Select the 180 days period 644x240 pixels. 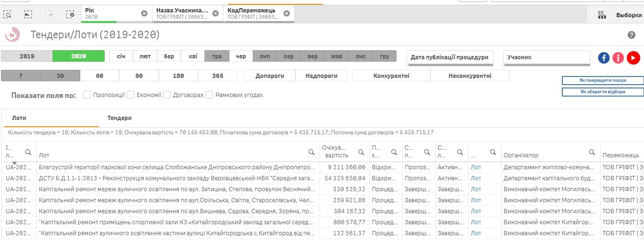(178, 76)
